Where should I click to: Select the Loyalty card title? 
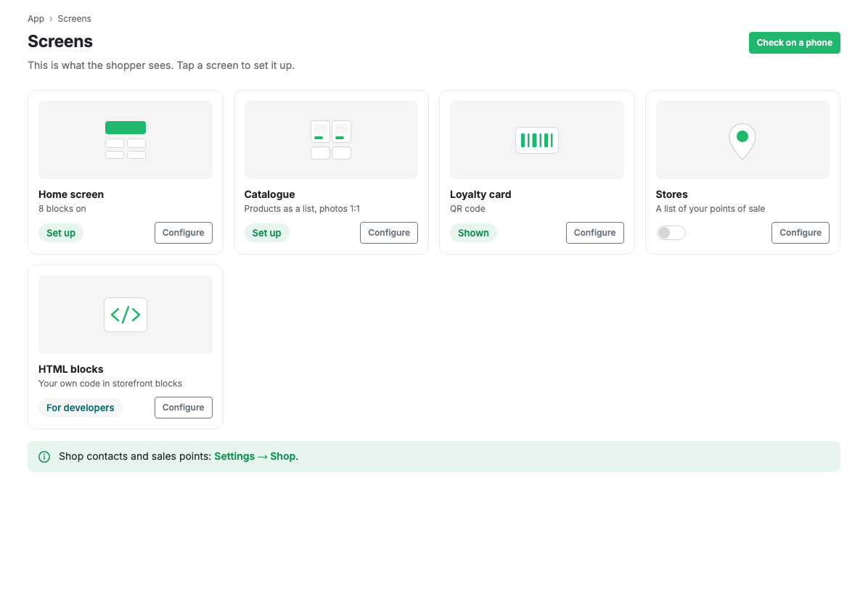480,194
